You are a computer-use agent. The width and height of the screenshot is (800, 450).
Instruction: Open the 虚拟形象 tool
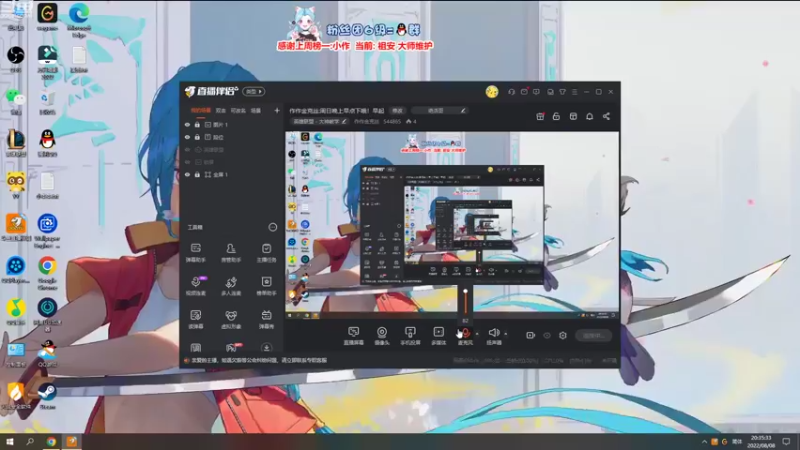[x=231, y=319]
